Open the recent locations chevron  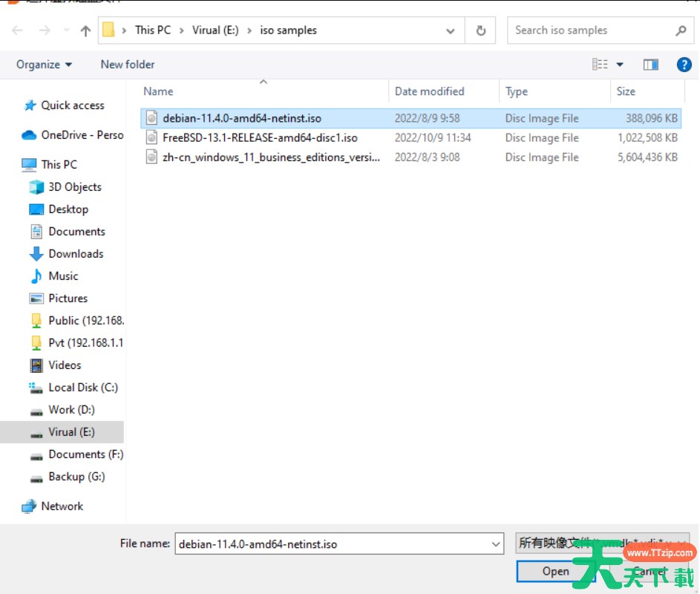(67, 30)
